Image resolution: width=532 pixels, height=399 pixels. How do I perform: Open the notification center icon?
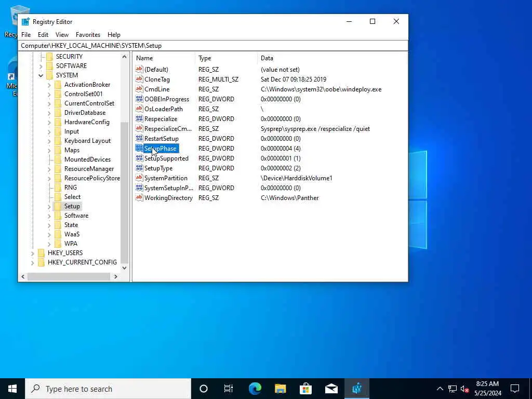tap(515, 389)
